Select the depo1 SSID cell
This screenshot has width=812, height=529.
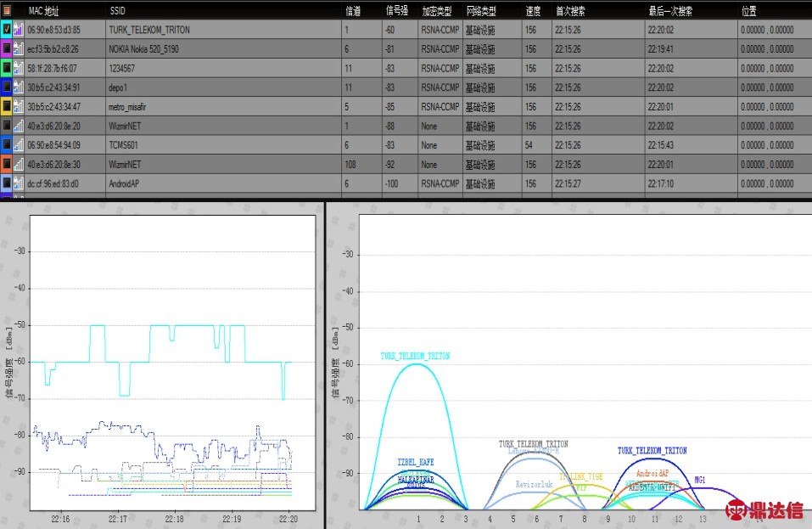tap(118, 87)
